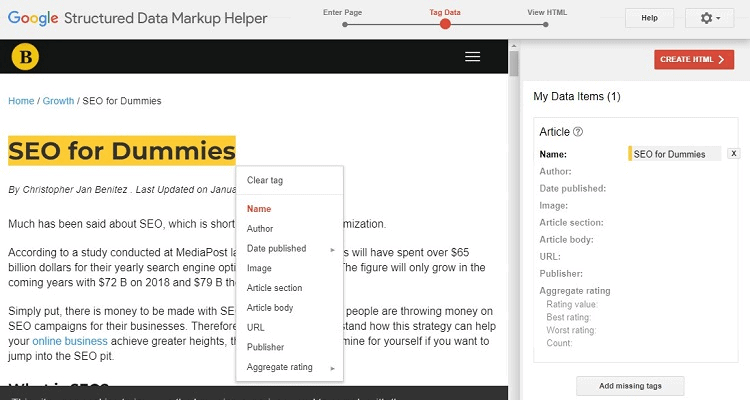750x400 pixels.
Task: Click the Image field label in data items
Action: pos(553,206)
